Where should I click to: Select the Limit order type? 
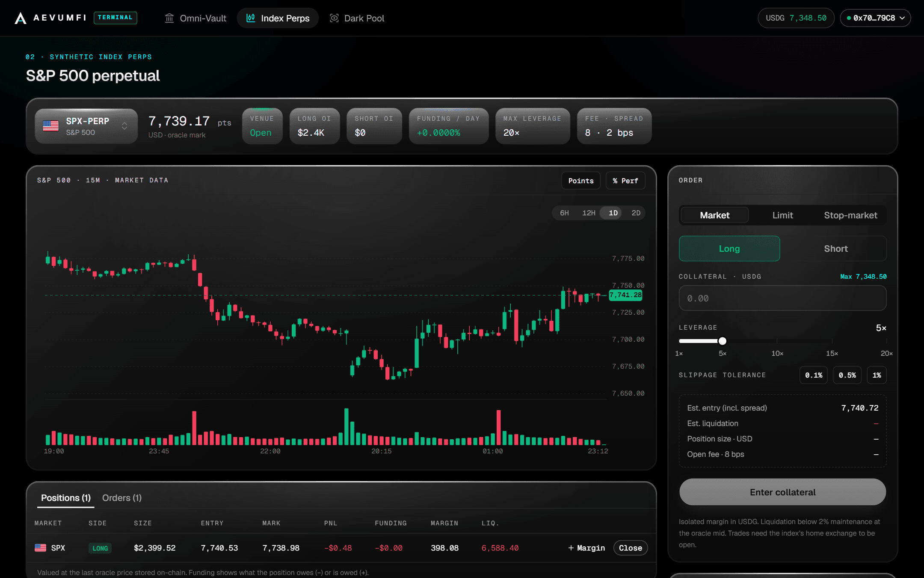pos(782,215)
